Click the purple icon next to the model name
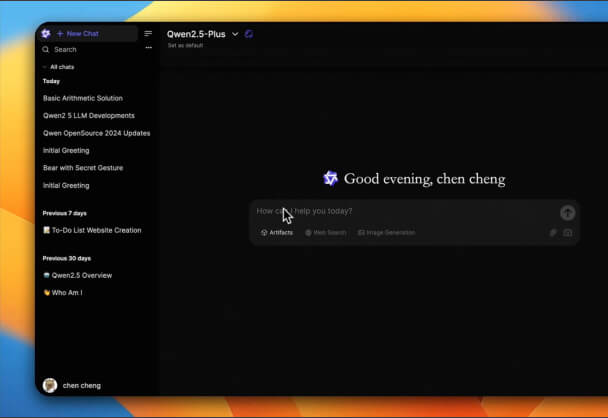Screen dimensions: 608x418 [249, 34]
